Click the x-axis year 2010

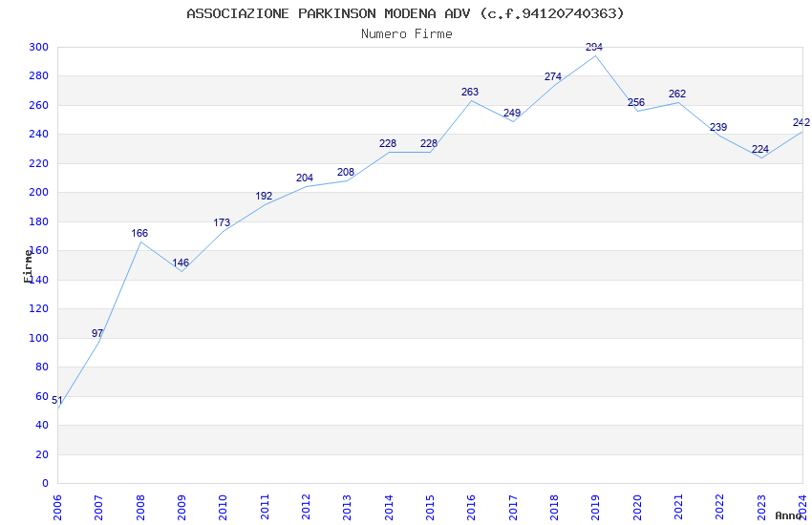pos(223,508)
